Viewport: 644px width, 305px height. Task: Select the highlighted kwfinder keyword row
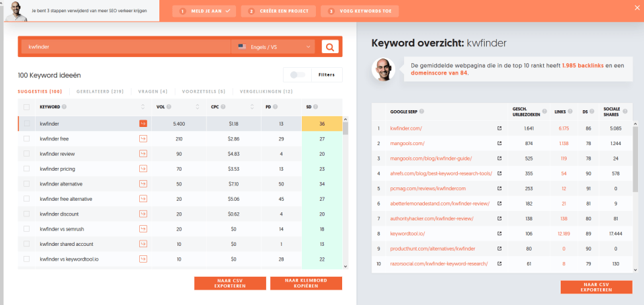pos(181,124)
